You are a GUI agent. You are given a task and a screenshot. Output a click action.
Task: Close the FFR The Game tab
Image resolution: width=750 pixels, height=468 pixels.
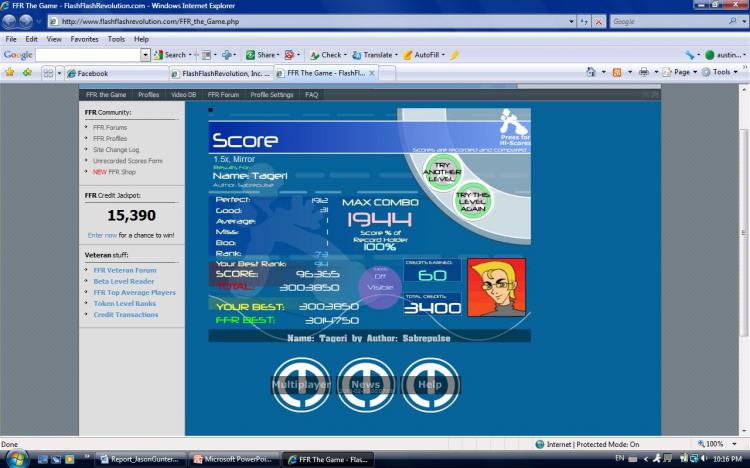click(x=372, y=73)
